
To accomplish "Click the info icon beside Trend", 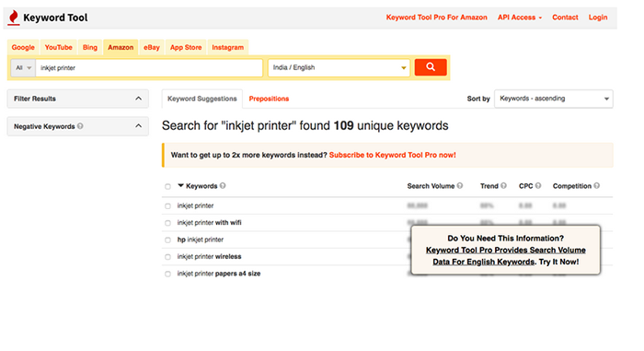I will point(503,185).
